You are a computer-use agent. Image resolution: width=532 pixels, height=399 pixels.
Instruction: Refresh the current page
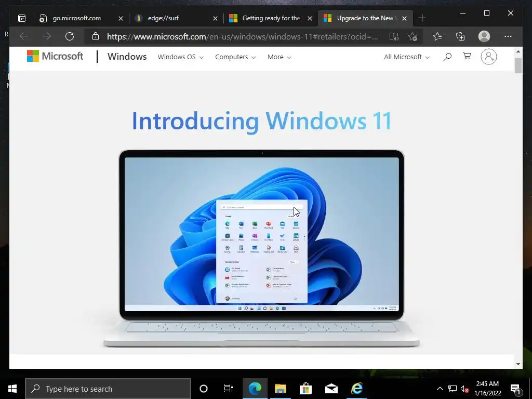(70, 36)
